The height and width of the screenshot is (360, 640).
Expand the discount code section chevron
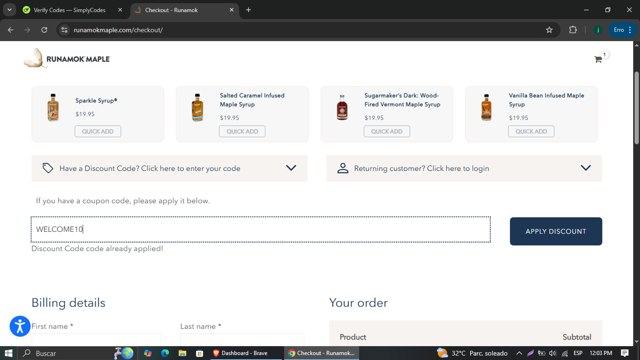point(291,168)
